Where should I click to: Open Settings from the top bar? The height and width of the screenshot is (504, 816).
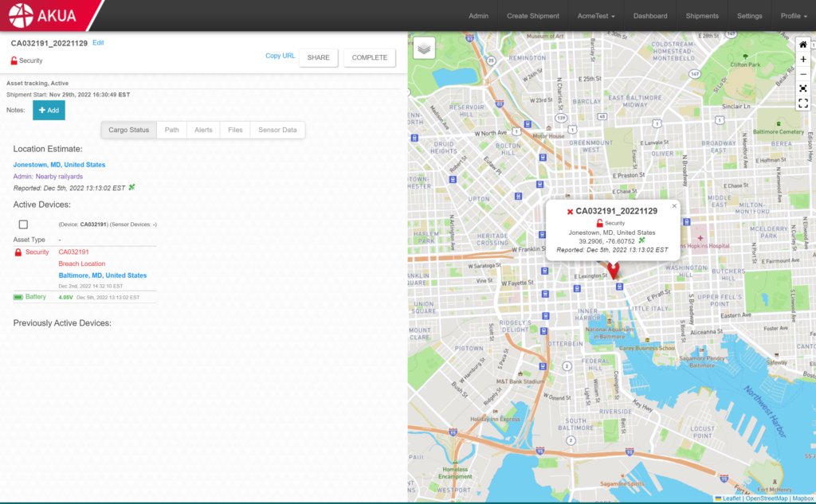tap(749, 16)
